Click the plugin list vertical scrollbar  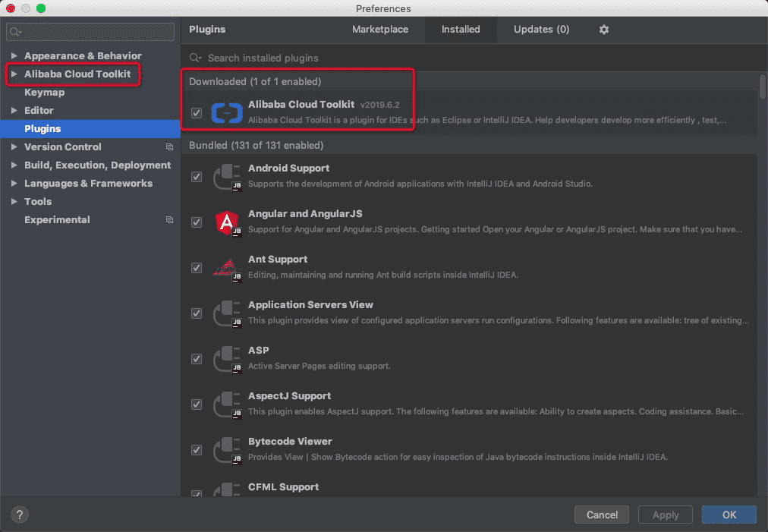[762, 87]
